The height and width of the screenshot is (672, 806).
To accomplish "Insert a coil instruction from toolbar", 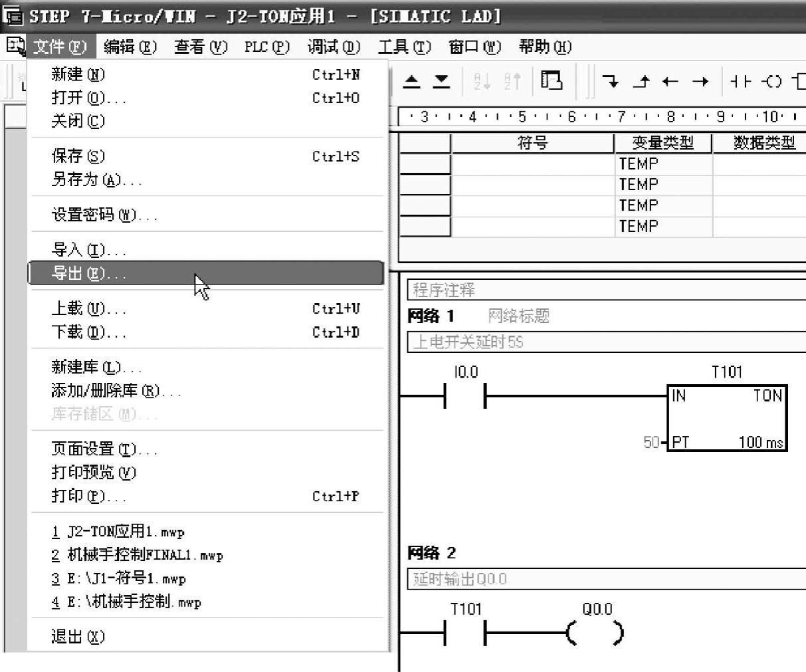I will (x=771, y=82).
